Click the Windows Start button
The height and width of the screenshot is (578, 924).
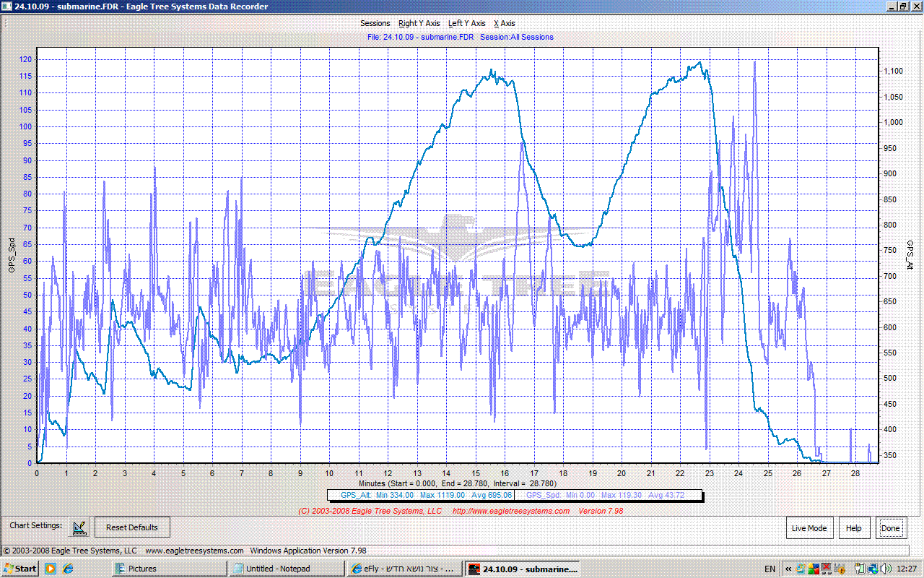20,569
